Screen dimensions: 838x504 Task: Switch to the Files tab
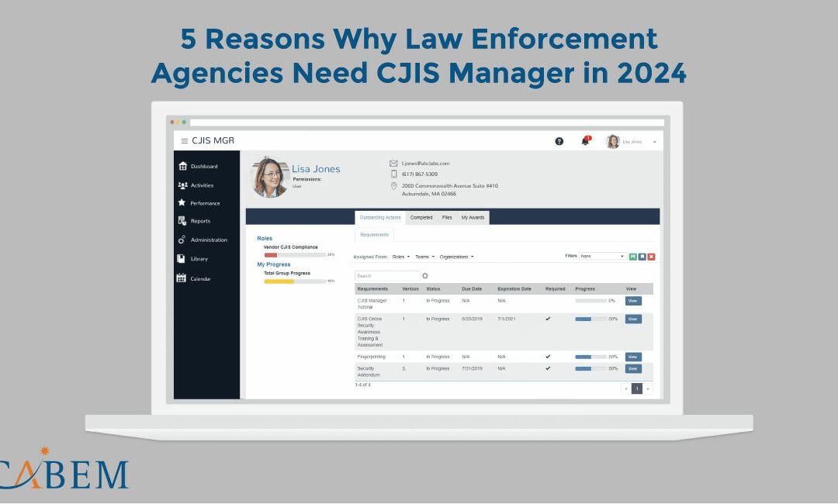coord(447,217)
